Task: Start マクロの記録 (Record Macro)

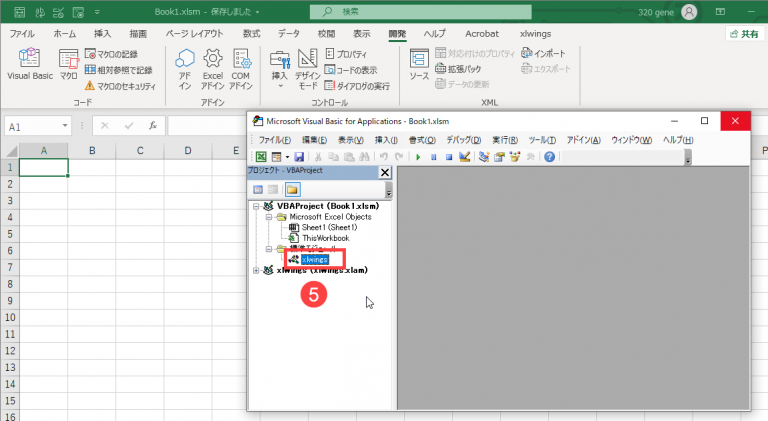Action: tap(111, 54)
